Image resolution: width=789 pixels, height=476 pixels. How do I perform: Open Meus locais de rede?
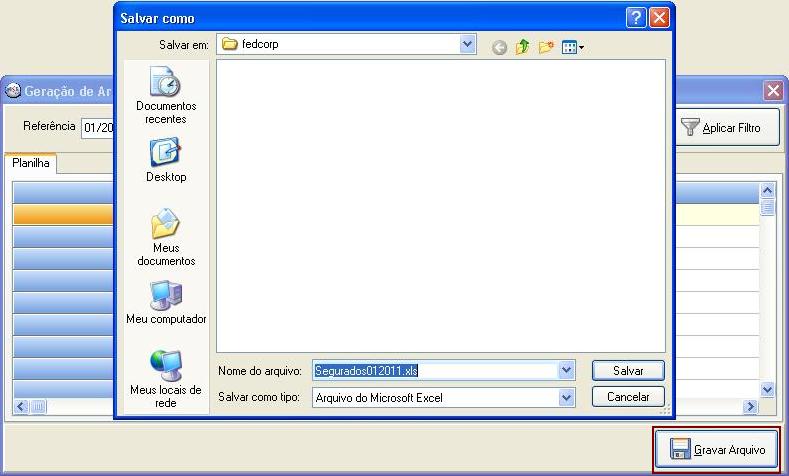pos(166,378)
